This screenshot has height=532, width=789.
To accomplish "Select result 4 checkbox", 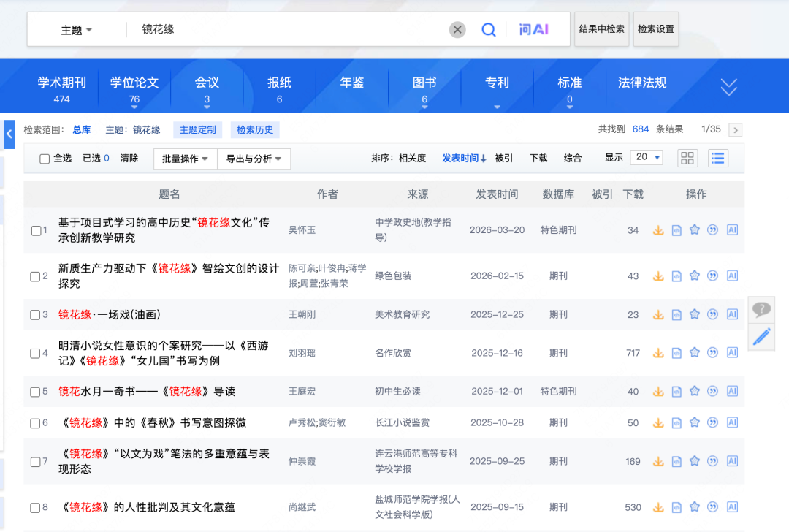I will click(35, 353).
